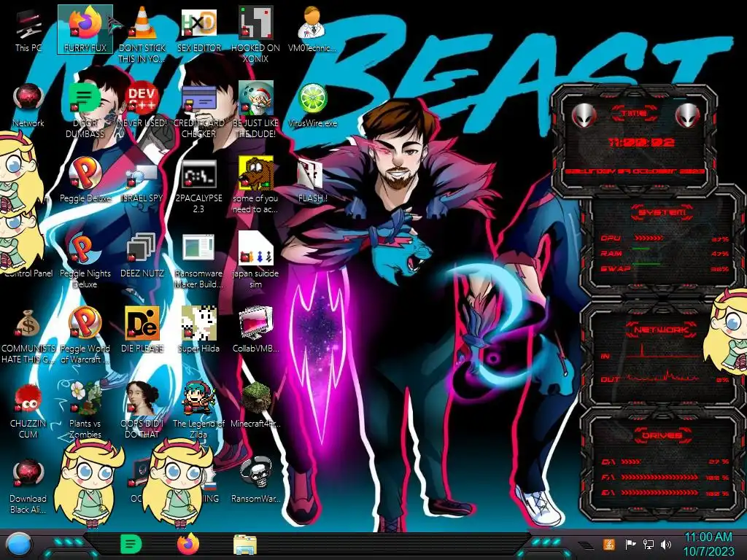Open the FLASH! desktop shortcut
747x560 pixels.
[x=312, y=181]
